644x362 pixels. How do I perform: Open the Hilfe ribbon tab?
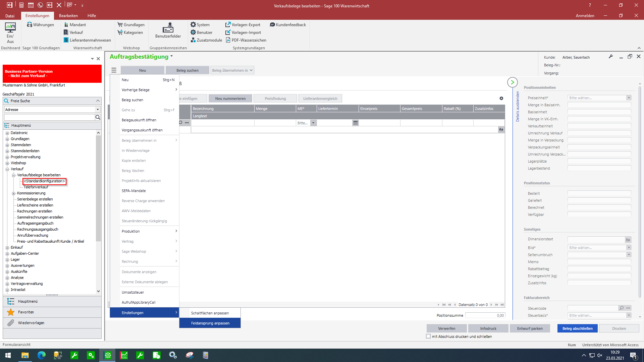tap(92, 16)
